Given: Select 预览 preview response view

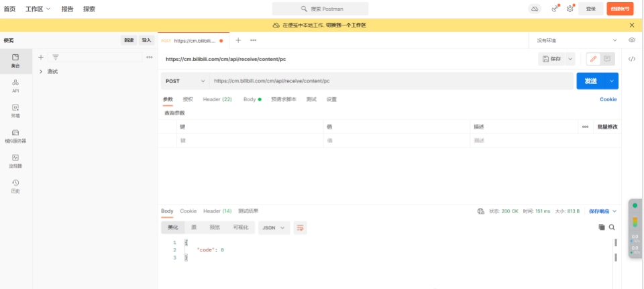Looking at the screenshot, I should pos(215,227).
